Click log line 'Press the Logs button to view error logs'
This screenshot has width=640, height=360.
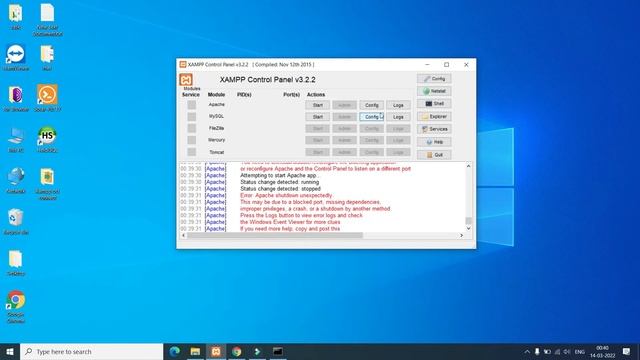click(301, 215)
